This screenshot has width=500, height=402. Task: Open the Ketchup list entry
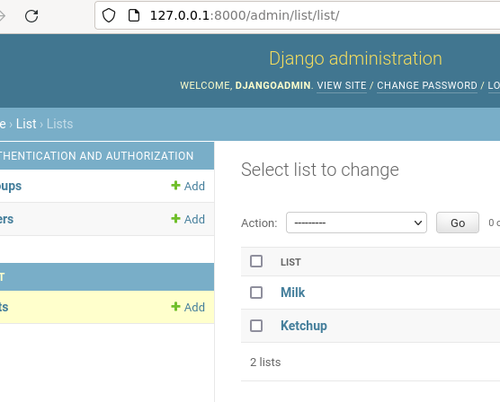(x=304, y=326)
